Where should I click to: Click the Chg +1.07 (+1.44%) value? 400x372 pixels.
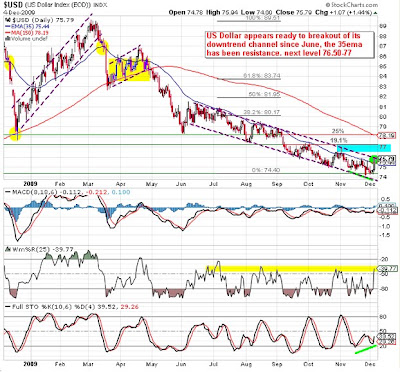coord(343,12)
